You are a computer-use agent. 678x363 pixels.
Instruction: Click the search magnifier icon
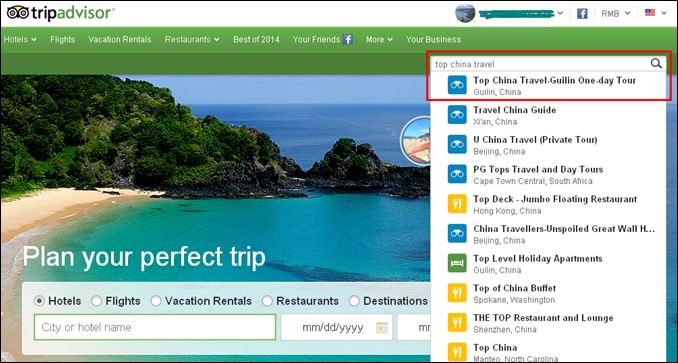[656, 64]
